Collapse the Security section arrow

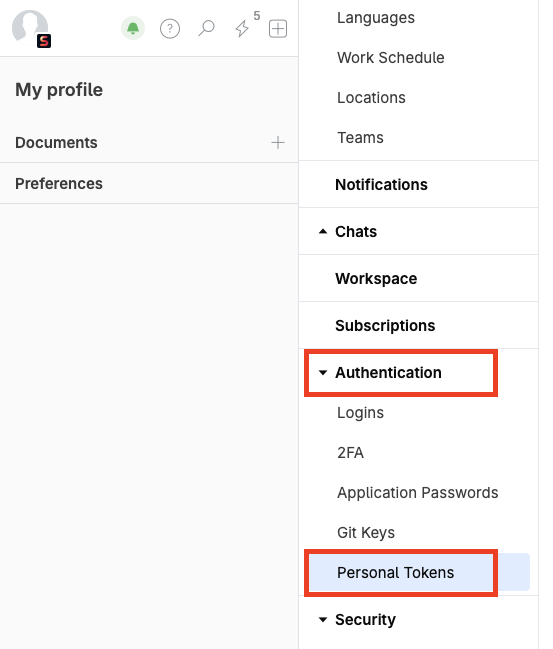323,620
